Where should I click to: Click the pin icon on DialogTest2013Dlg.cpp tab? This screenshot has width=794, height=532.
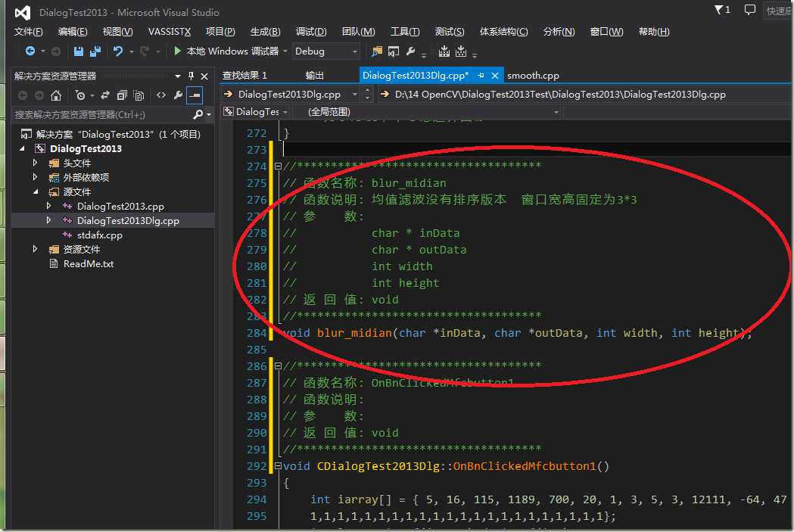pos(481,76)
